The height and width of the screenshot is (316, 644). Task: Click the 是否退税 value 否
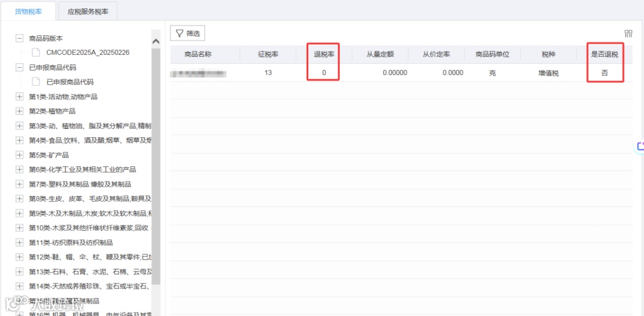(x=605, y=73)
